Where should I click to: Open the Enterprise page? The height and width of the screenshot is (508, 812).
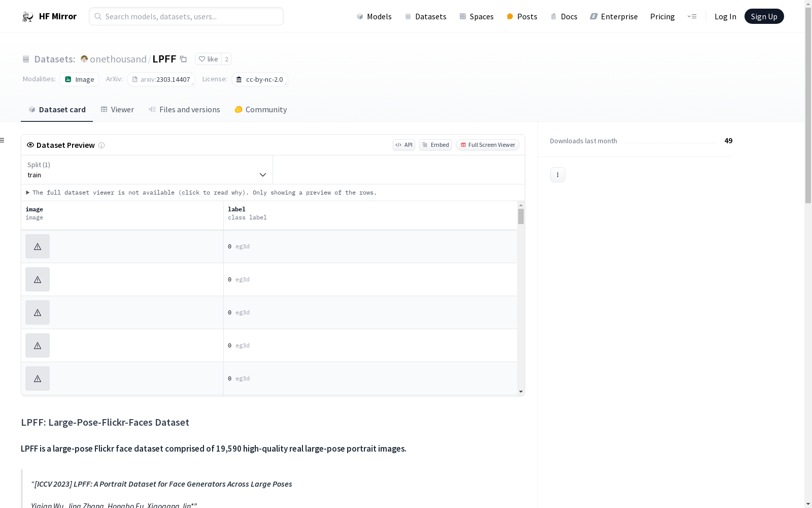pyautogui.click(x=614, y=16)
